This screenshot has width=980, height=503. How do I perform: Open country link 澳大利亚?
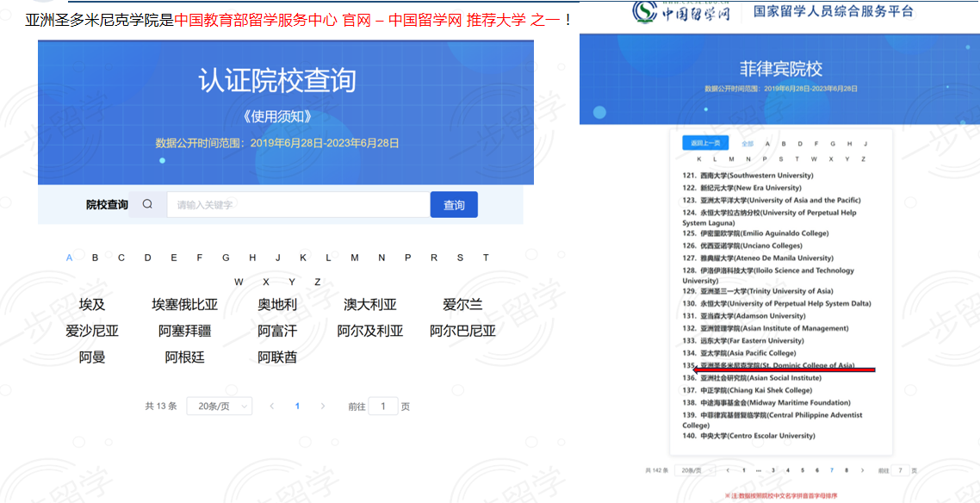pos(369,304)
